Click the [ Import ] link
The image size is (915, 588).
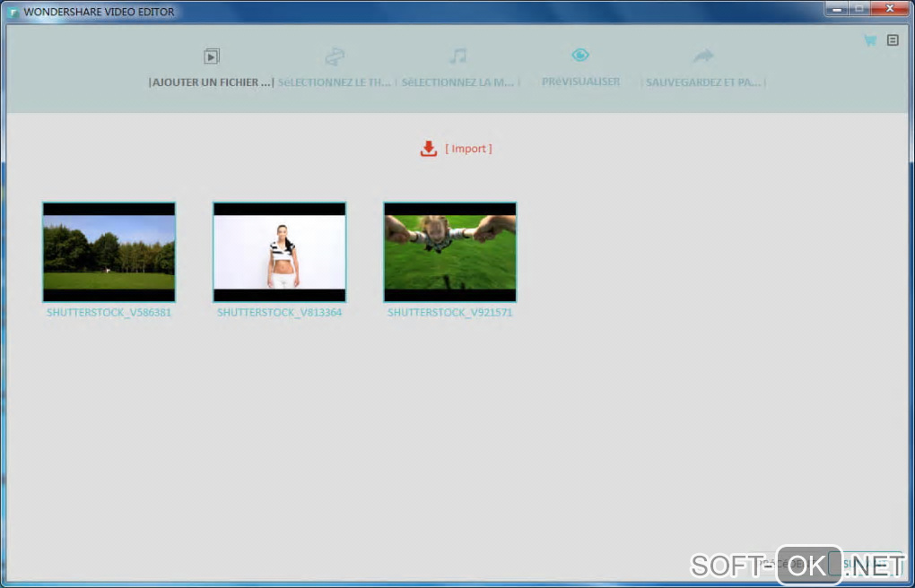click(468, 149)
